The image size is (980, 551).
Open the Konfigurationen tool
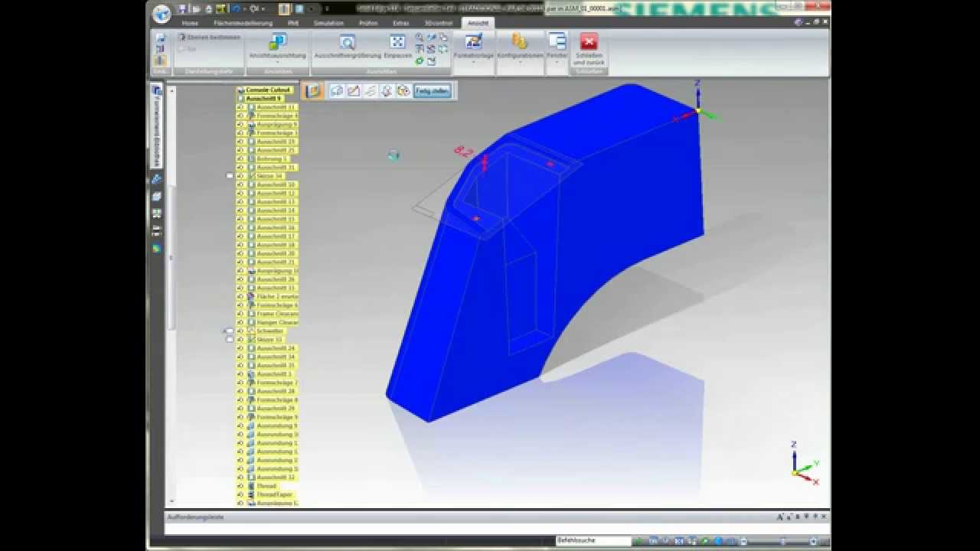(x=520, y=45)
